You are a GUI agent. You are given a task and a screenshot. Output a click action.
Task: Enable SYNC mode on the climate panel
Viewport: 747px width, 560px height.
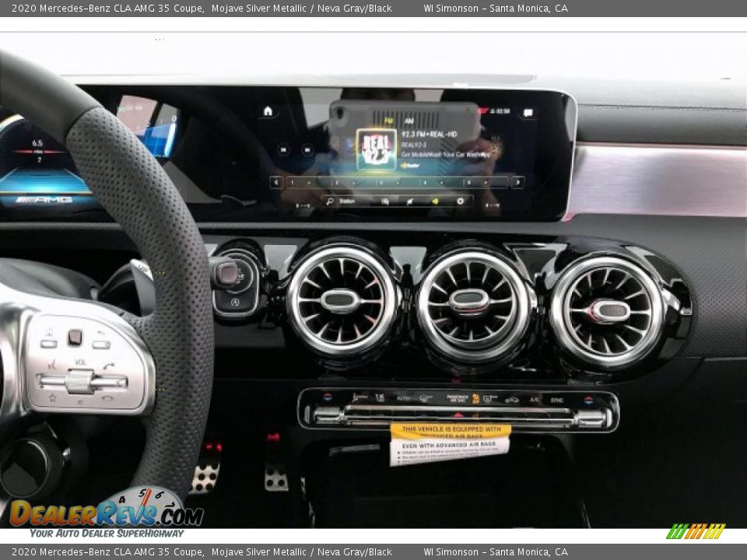[556, 398]
